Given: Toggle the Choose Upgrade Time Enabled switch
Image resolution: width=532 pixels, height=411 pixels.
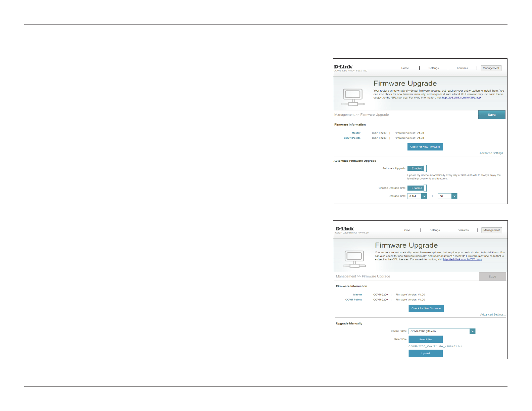Looking at the screenshot, I should tap(417, 188).
